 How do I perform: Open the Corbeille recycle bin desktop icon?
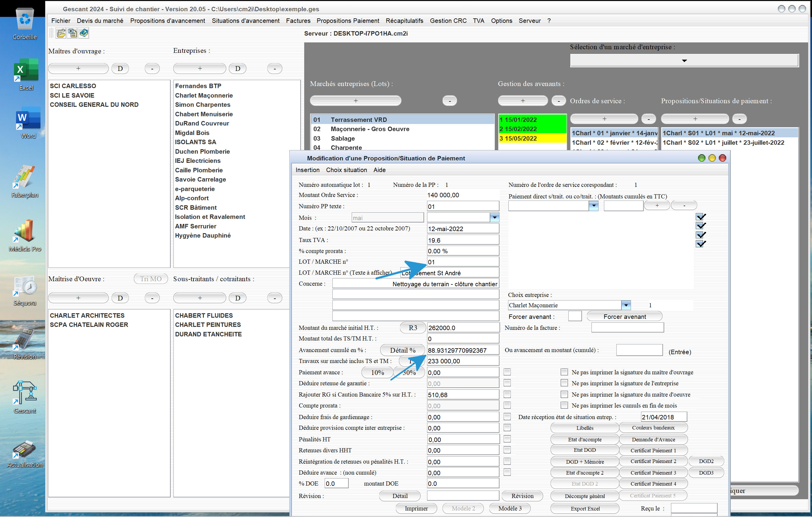pos(25,24)
